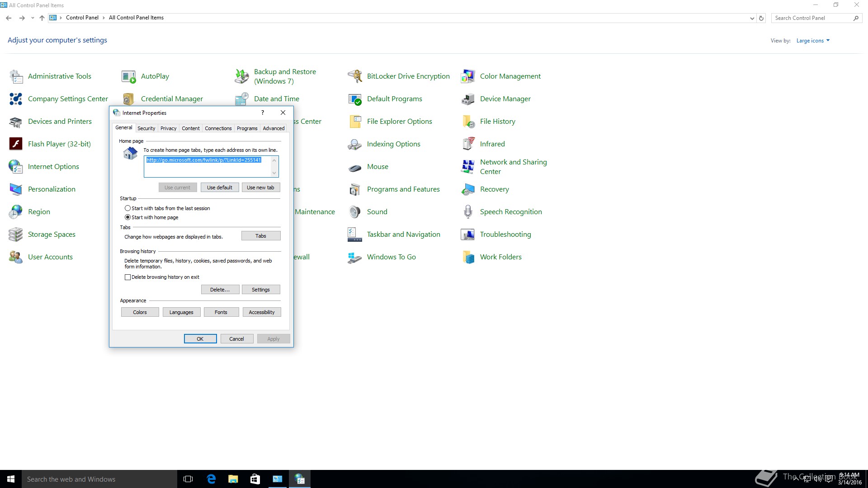
Task: Open the Indexing Options icon
Action: (355, 144)
